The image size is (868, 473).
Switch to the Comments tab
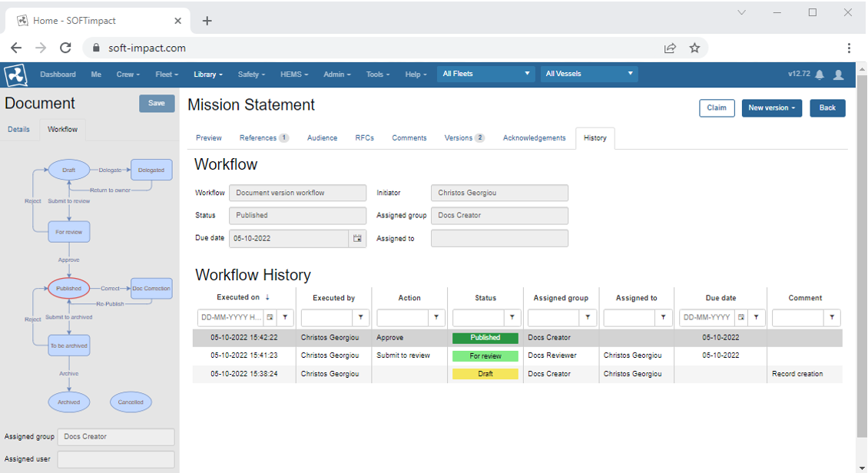(x=409, y=138)
